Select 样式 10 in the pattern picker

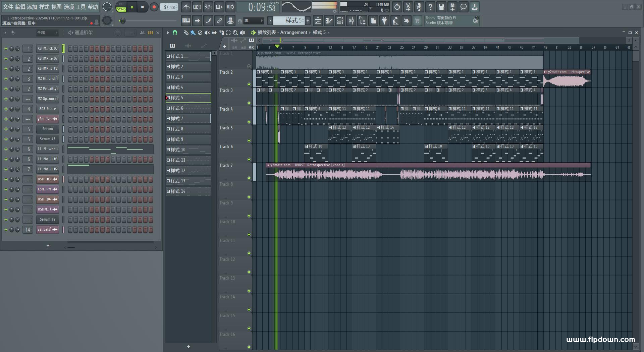click(189, 150)
